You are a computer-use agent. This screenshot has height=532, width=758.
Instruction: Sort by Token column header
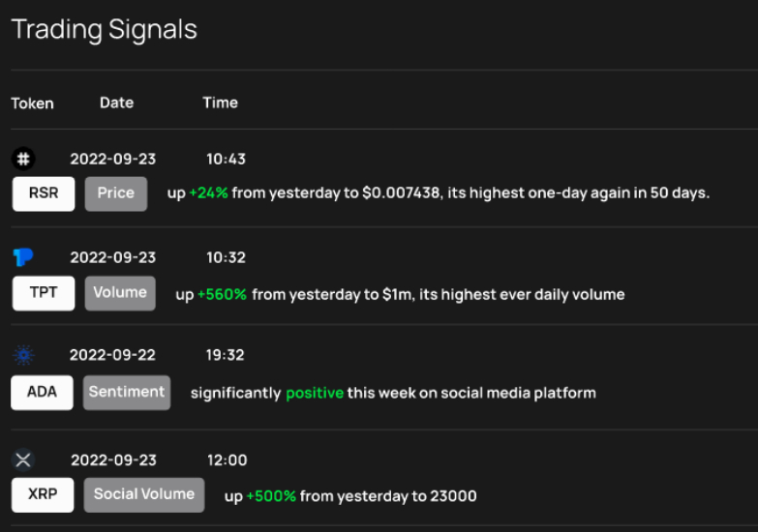(32, 103)
